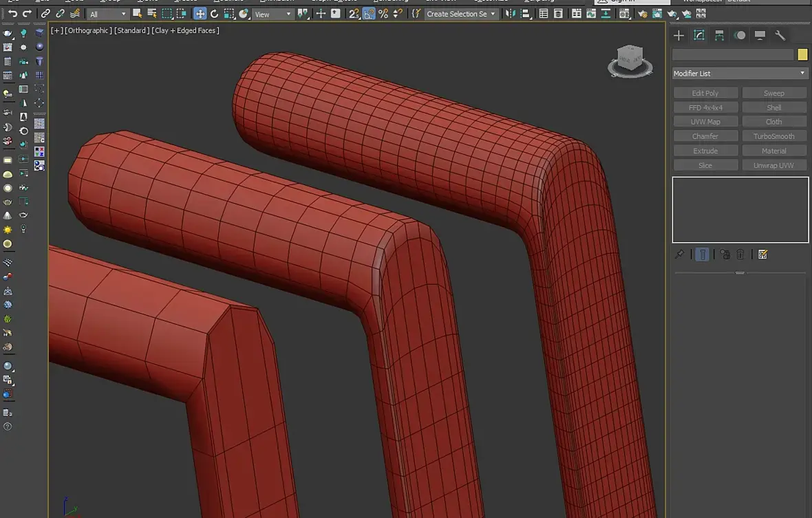Open the [Clay + Edged Faces] menu

(185, 30)
